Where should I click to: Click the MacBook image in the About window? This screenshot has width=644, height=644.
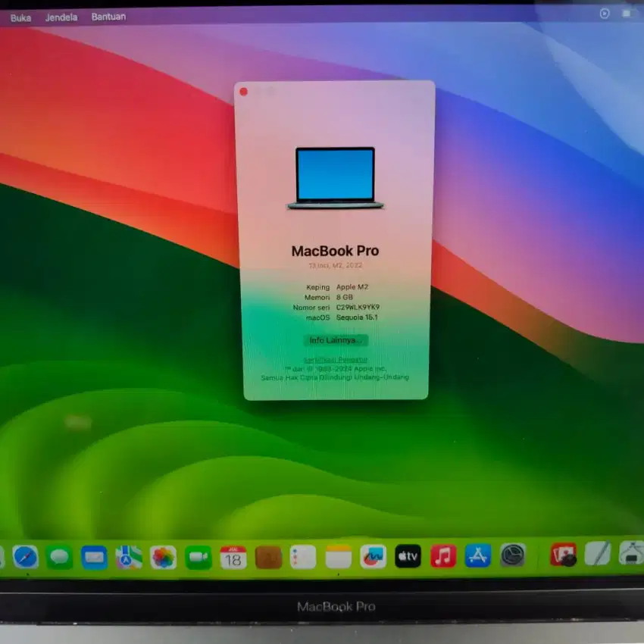tap(335, 178)
